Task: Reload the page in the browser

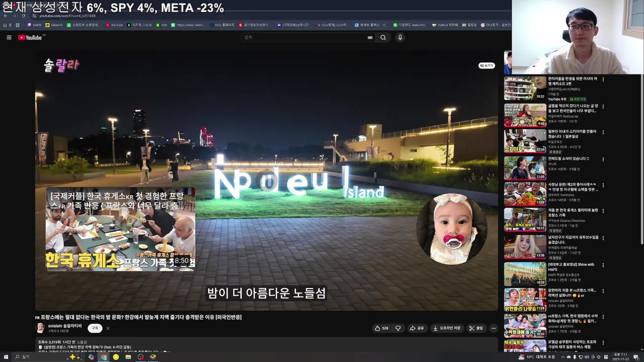Action: [x=23, y=16]
